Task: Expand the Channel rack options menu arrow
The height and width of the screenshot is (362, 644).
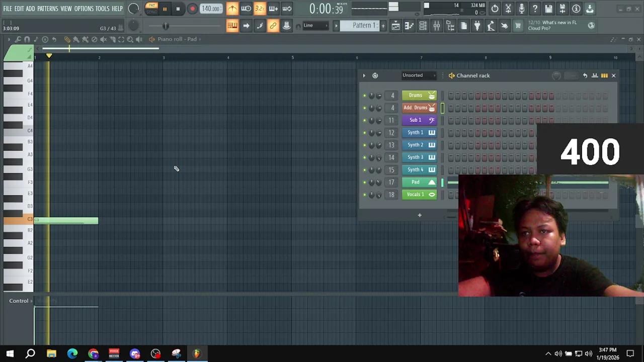Action: pyautogui.click(x=364, y=75)
